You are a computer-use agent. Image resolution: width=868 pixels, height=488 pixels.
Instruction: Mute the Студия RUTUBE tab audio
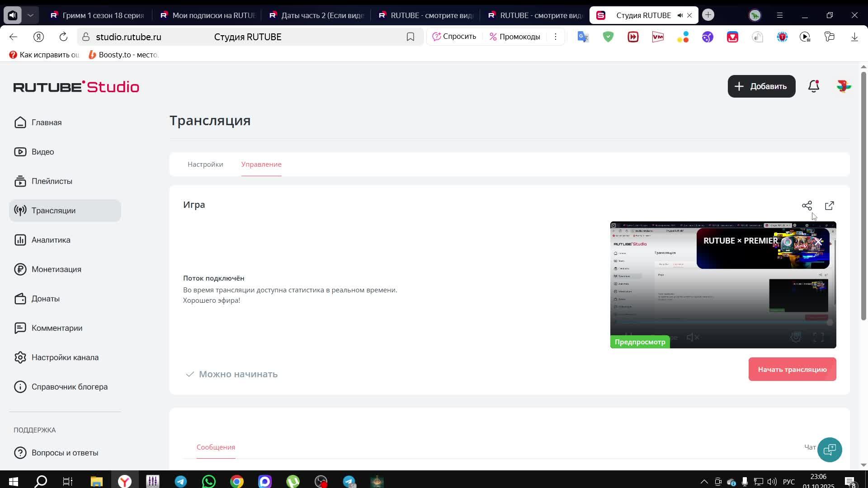pyautogui.click(x=680, y=15)
